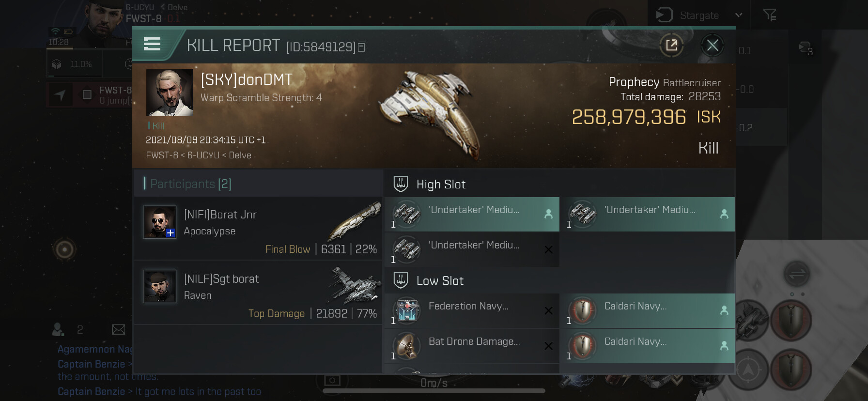
Task: Close the kill report window
Action: click(712, 45)
